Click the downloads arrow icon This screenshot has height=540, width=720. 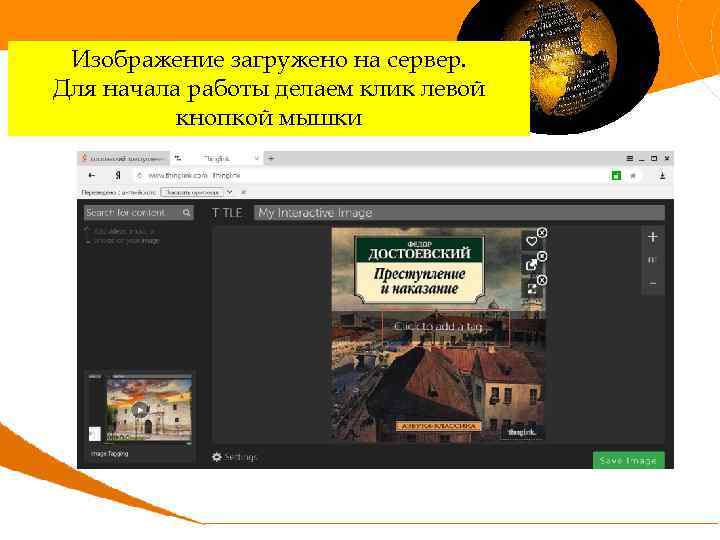click(x=662, y=175)
